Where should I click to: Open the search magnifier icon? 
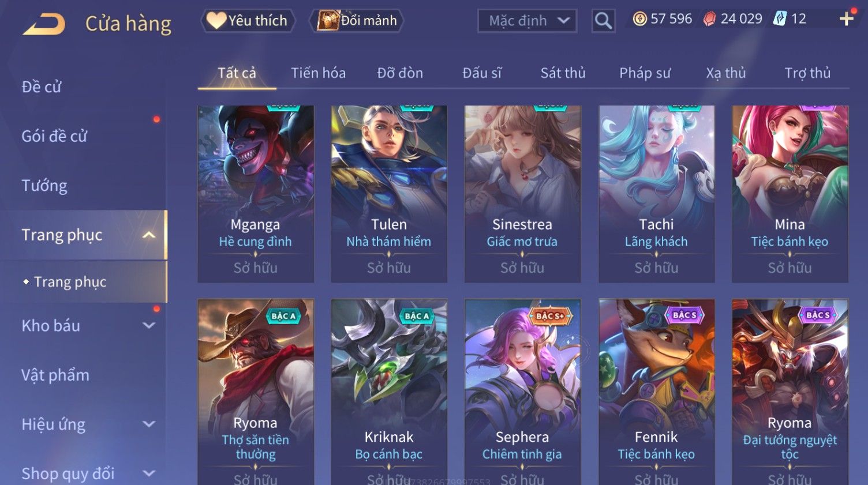(x=603, y=21)
